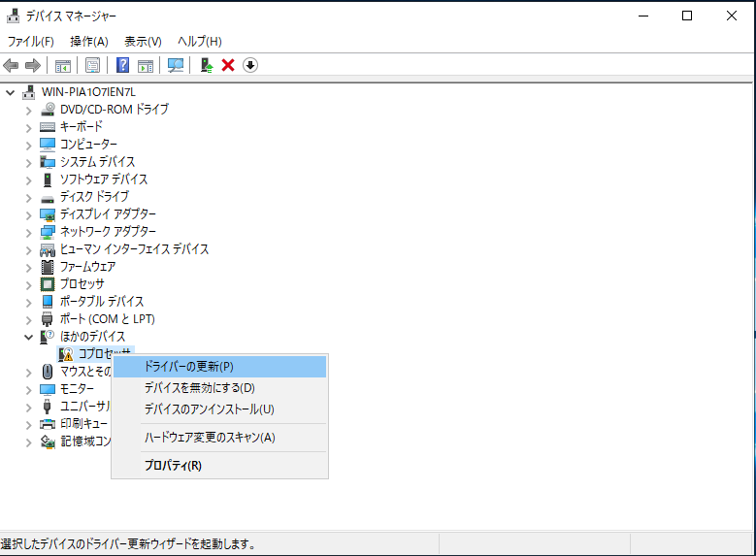Choose デバイスのアンインストール(U)
Viewport: 756px width, 556px height.
[x=219, y=409]
